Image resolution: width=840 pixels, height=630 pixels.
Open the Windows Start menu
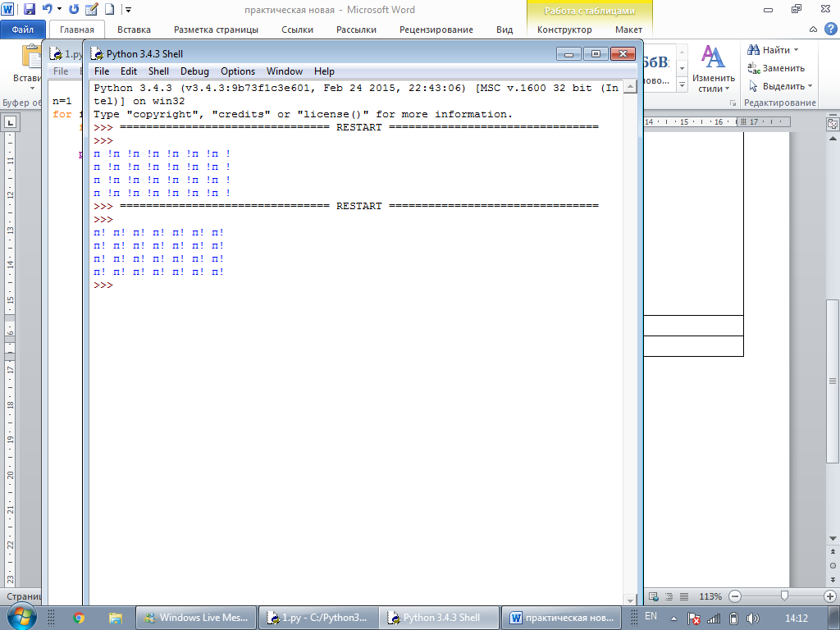(21, 616)
